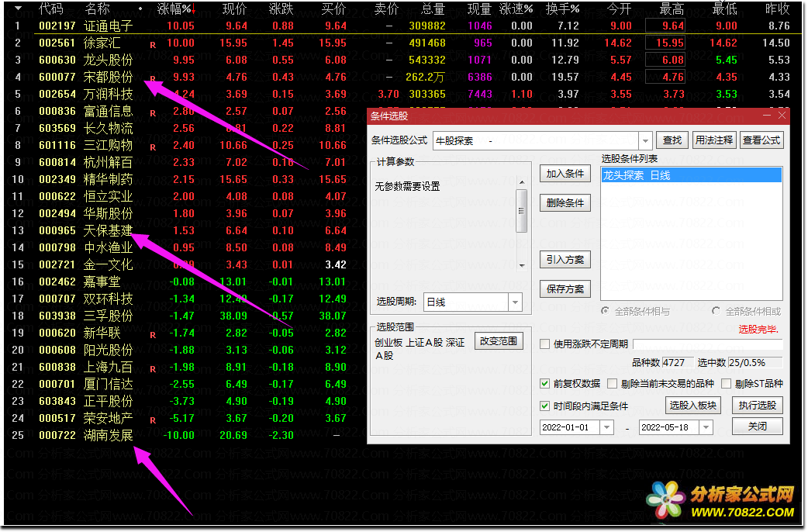Close the 条件选股 dialog with X

pos(782,116)
